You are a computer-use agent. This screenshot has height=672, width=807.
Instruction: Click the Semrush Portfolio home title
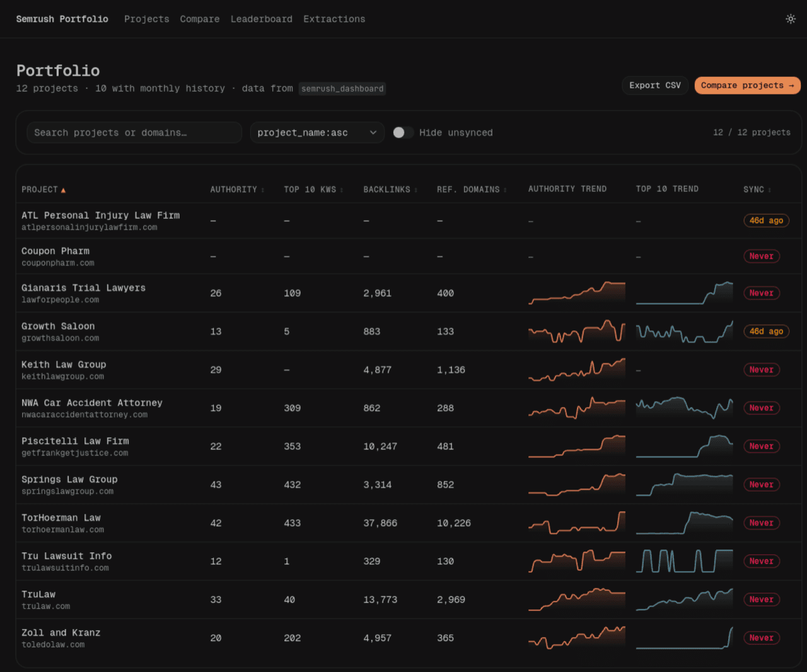click(62, 19)
